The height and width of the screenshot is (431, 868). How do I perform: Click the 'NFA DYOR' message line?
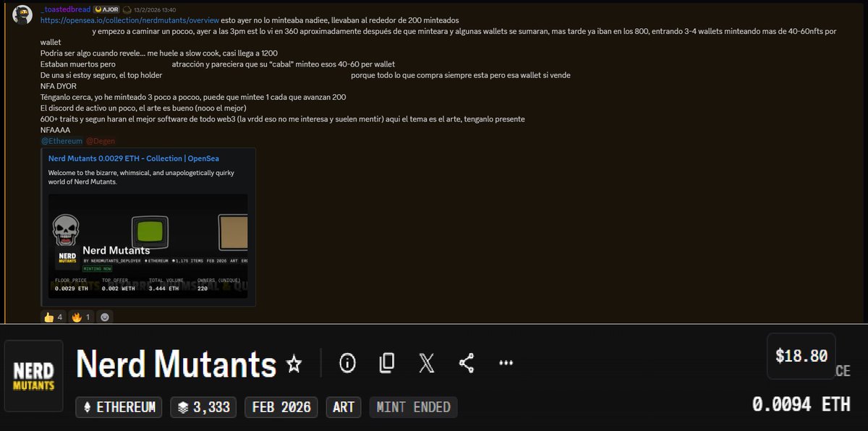(59, 85)
